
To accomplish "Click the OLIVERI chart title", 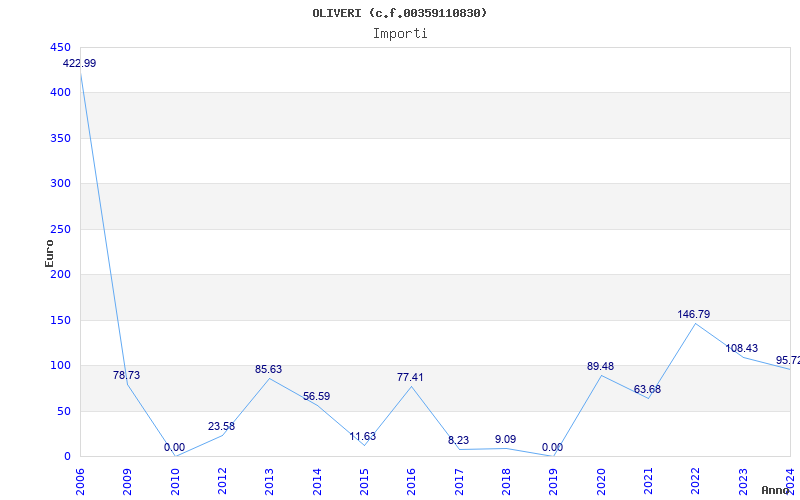I will coord(400,13).
